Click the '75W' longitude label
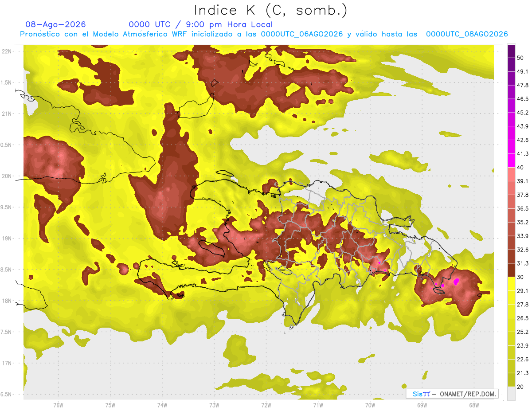Screen dimensions: 532x411 pos(110,405)
